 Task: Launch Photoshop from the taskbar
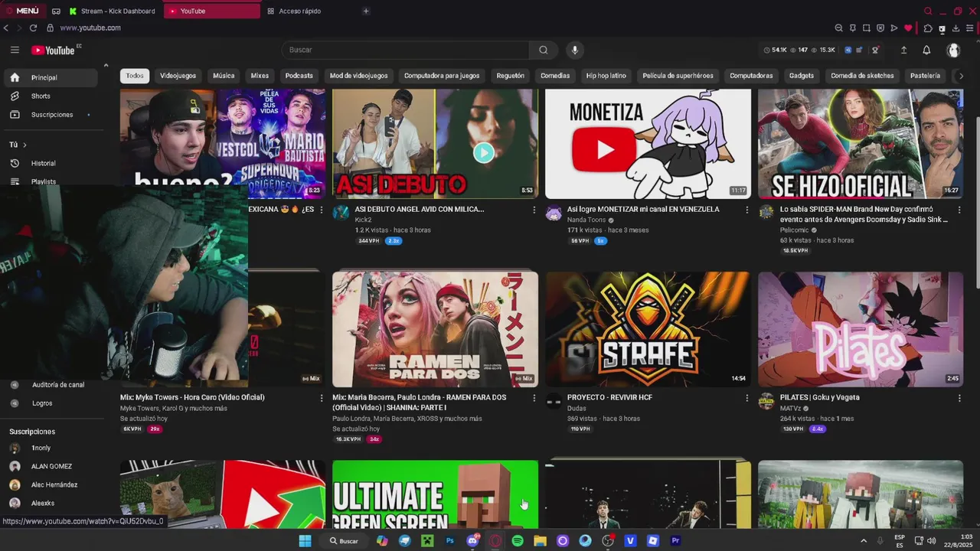pyautogui.click(x=450, y=540)
